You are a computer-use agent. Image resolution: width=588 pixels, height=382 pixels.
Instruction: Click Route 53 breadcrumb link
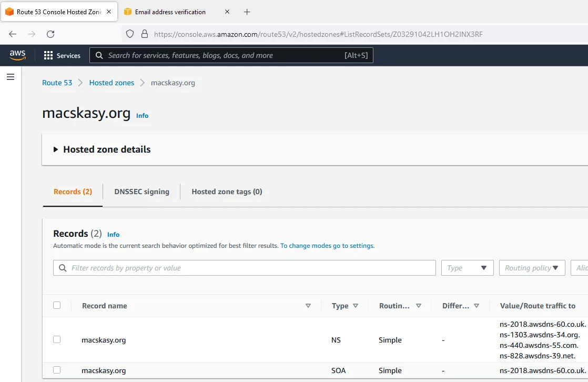57,83
